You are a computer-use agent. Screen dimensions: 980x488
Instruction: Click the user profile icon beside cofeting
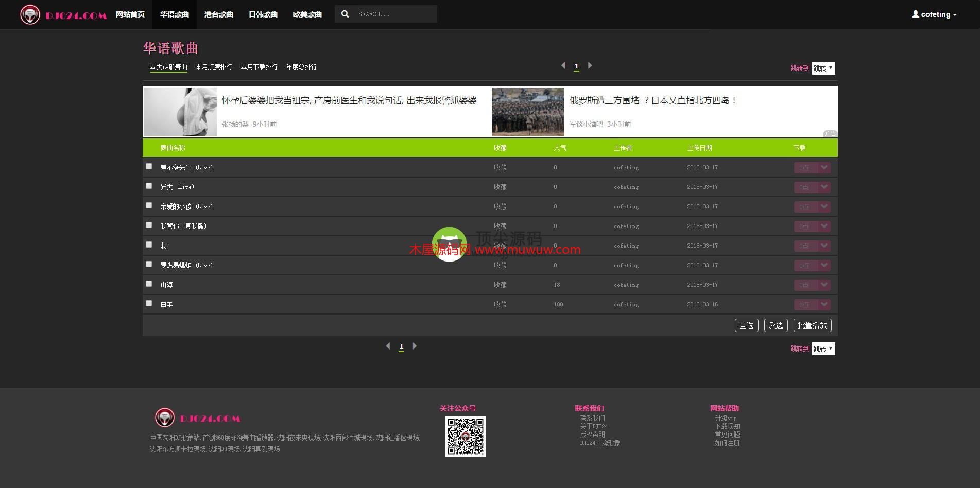915,14
